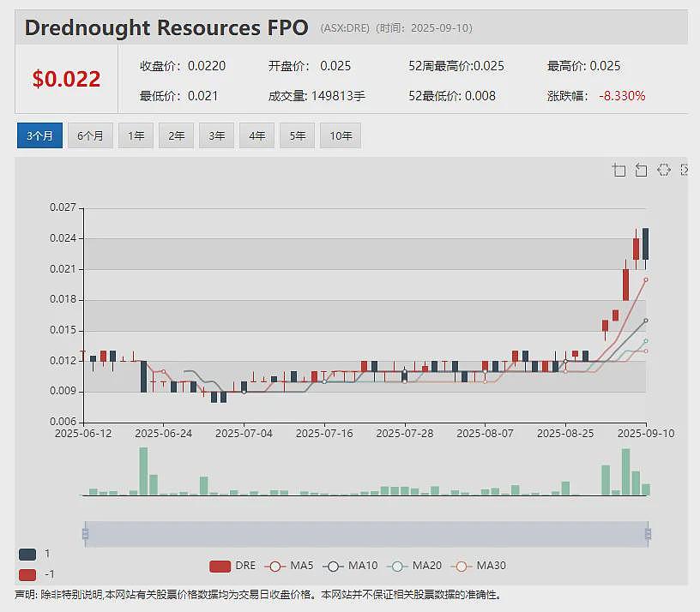Click the 成交量 149813手 value
700x612 pixels.
(x=338, y=96)
